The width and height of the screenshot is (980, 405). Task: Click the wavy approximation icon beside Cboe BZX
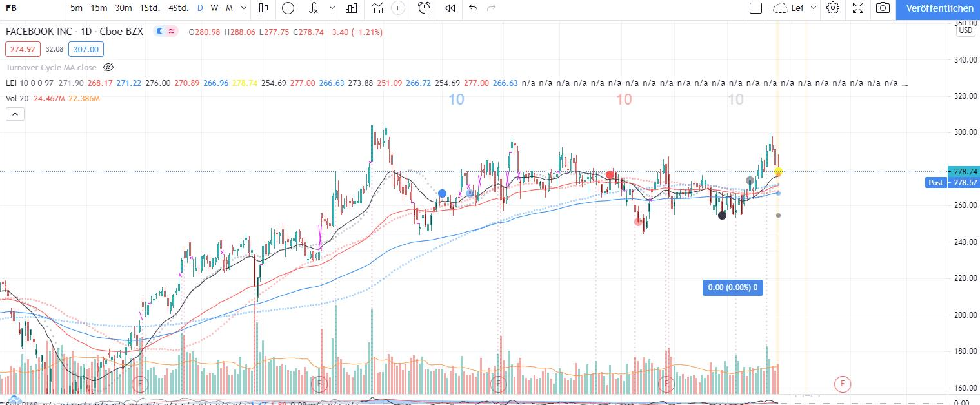[172, 31]
